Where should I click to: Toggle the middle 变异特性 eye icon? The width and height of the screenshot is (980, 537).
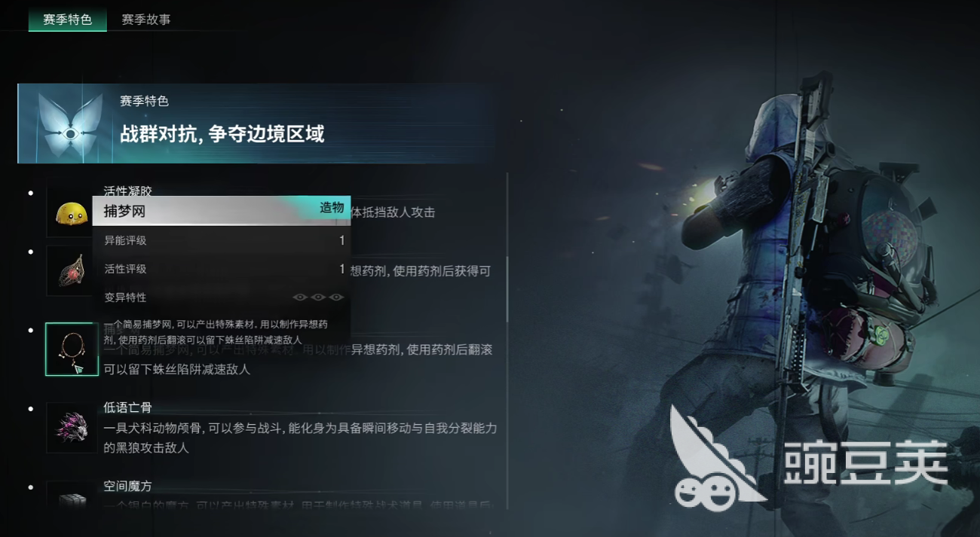[x=318, y=297]
